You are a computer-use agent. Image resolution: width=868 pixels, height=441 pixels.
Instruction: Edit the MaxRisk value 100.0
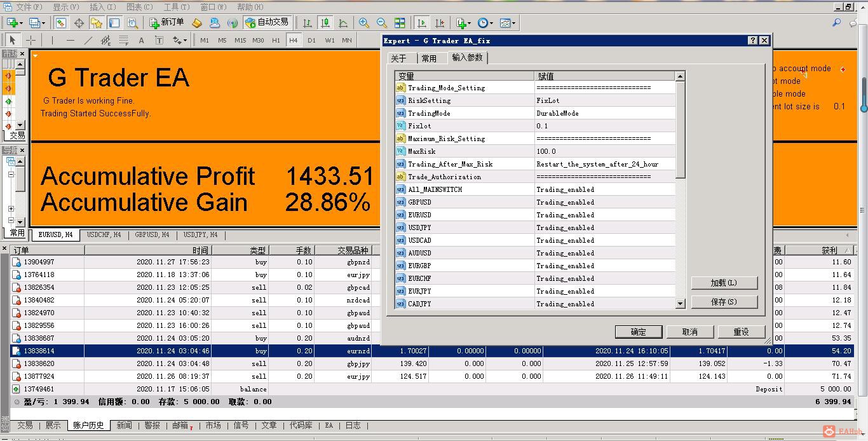pos(604,151)
